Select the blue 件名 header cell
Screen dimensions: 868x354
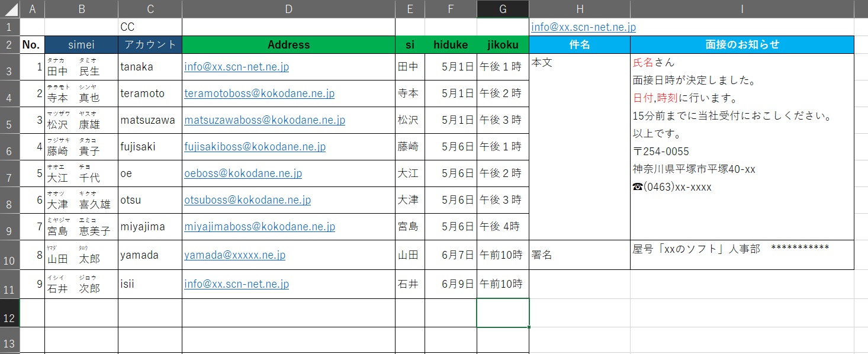pyautogui.click(x=579, y=44)
